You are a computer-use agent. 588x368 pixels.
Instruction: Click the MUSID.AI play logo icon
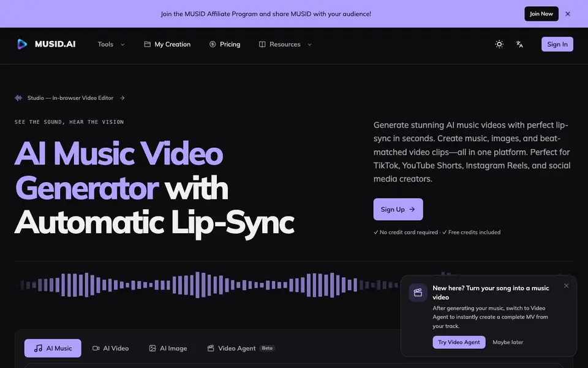[x=22, y=44]
